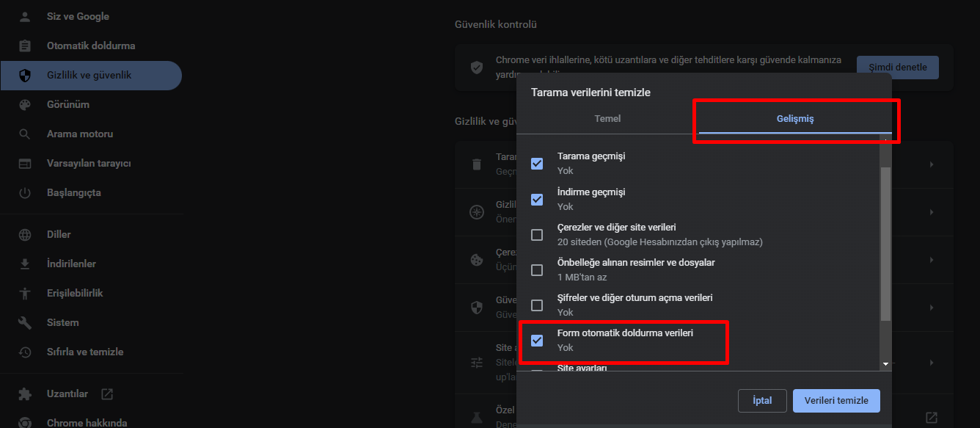Select the Gizlilik ve güvenlik shield icon
Viewport: 980px width, 428px height.
[24, 75]
